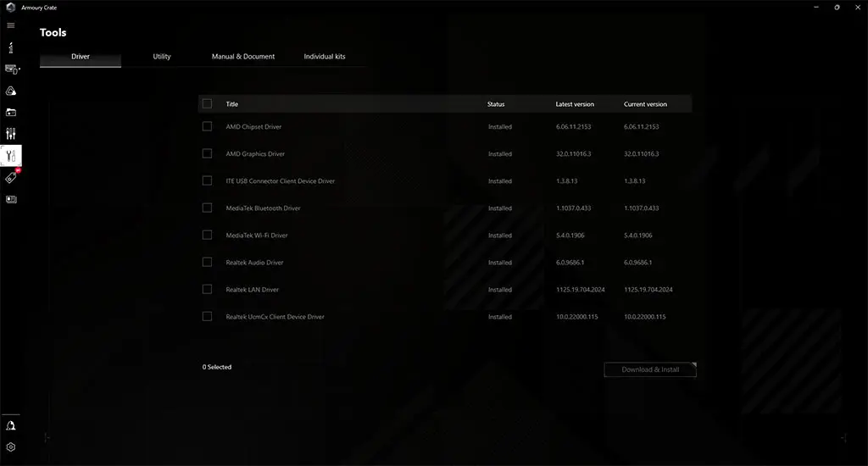
Task: Select the highlighted Tools wrench icon
Action: point(11,156)
